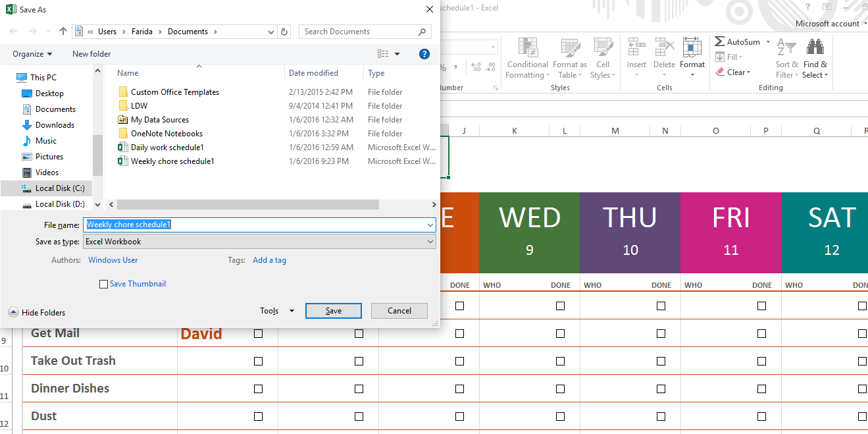The width and height of the screenshot is (868, 434).
Task: Check WED done box in Get Mail row
Action: 560,334
